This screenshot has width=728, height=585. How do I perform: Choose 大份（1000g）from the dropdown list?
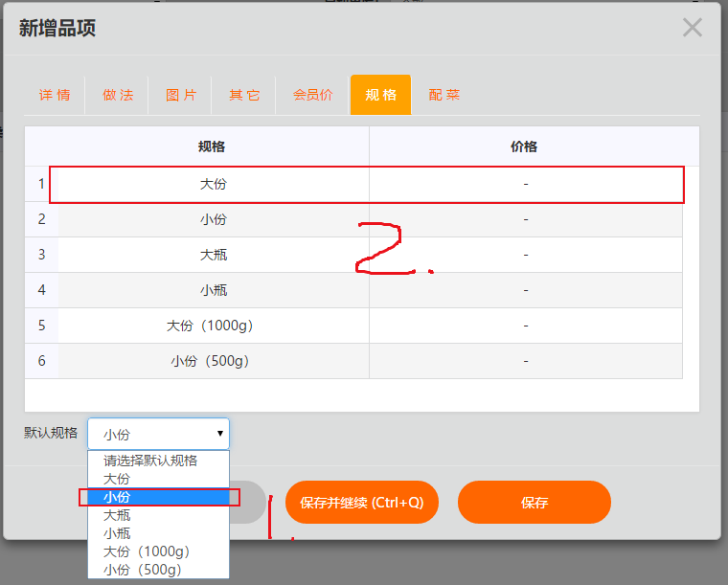(158, 551)
